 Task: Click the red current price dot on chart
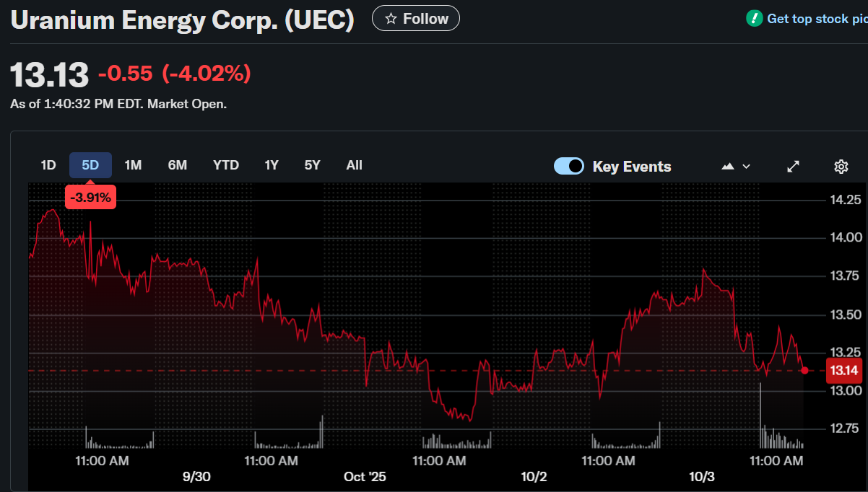pos(805,371)
